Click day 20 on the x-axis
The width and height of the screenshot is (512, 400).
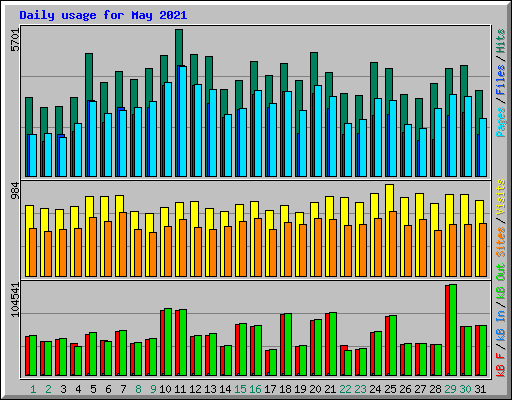[315, 389]
